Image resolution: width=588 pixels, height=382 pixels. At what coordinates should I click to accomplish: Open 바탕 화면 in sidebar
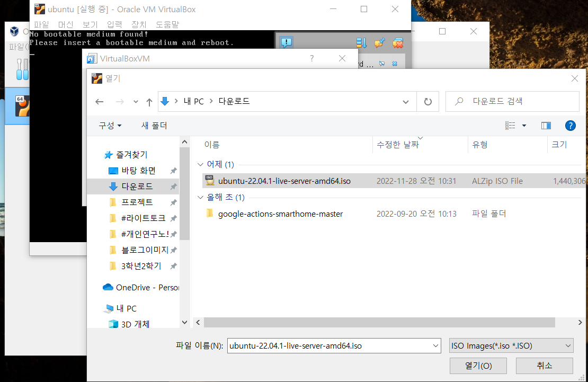pos(138,171)
